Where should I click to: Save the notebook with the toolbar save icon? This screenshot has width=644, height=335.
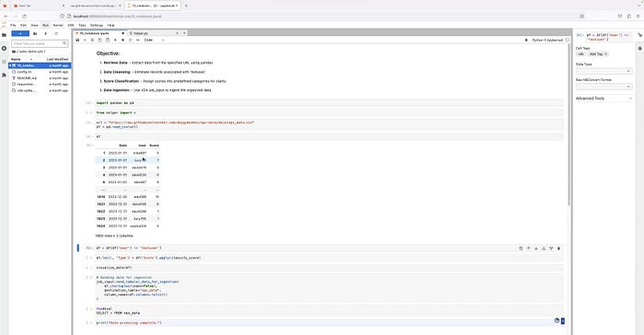point(77,40)
